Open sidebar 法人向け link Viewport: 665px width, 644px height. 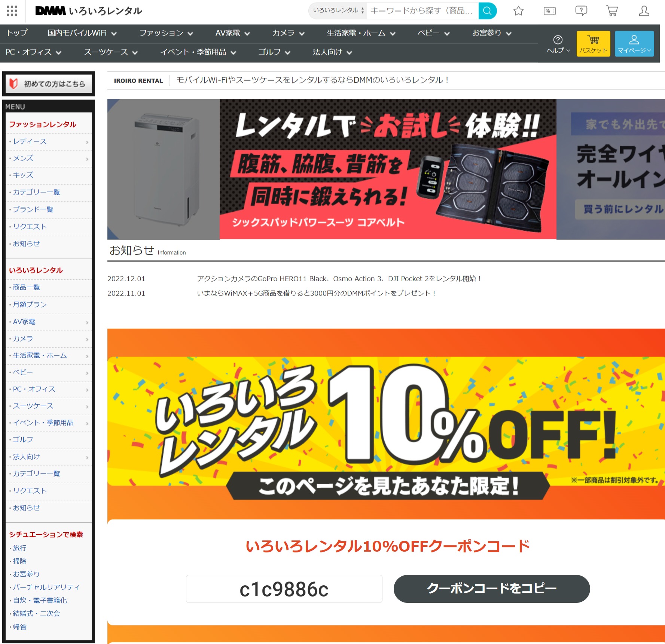coord(49,457)
